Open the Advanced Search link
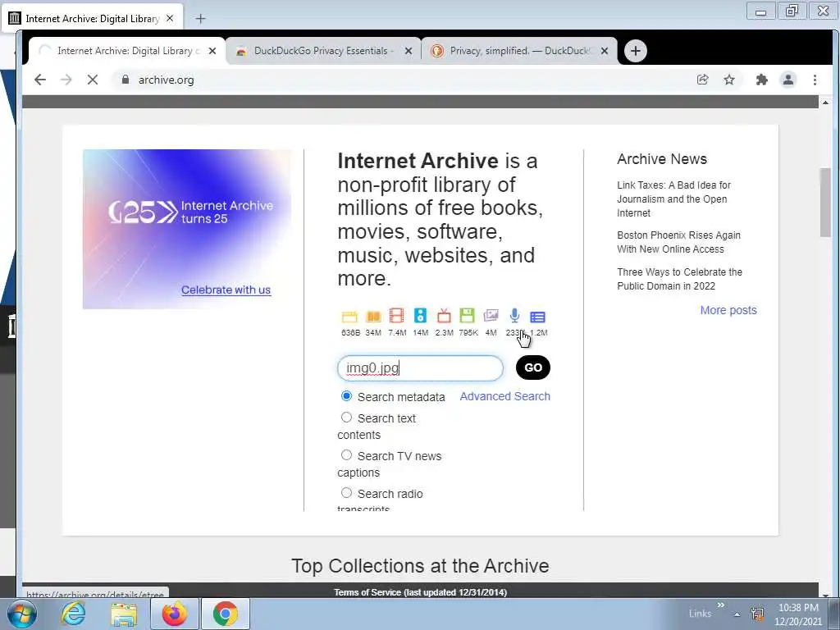 504,396
